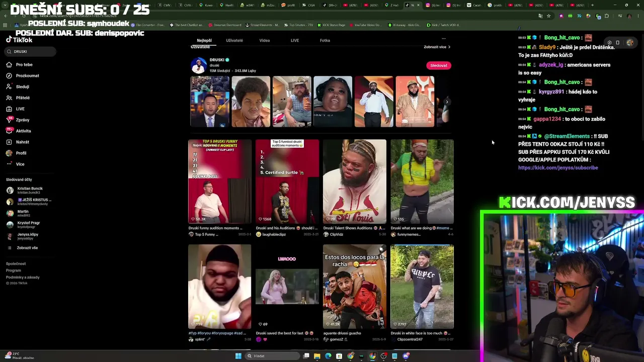Open the Aktivita notifications
This screenshot has height=362, width=644.
(19, 131)
